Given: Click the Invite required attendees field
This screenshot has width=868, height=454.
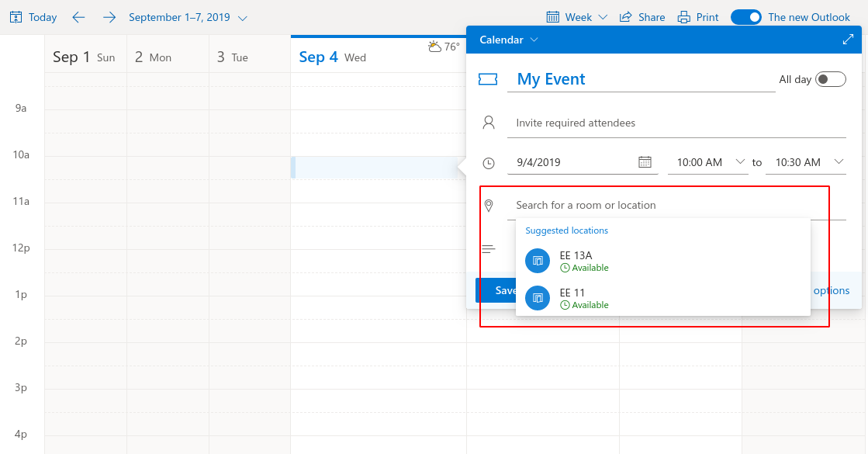Looking at the screenshot, I should pyautogui.click(x=676, y=123).
